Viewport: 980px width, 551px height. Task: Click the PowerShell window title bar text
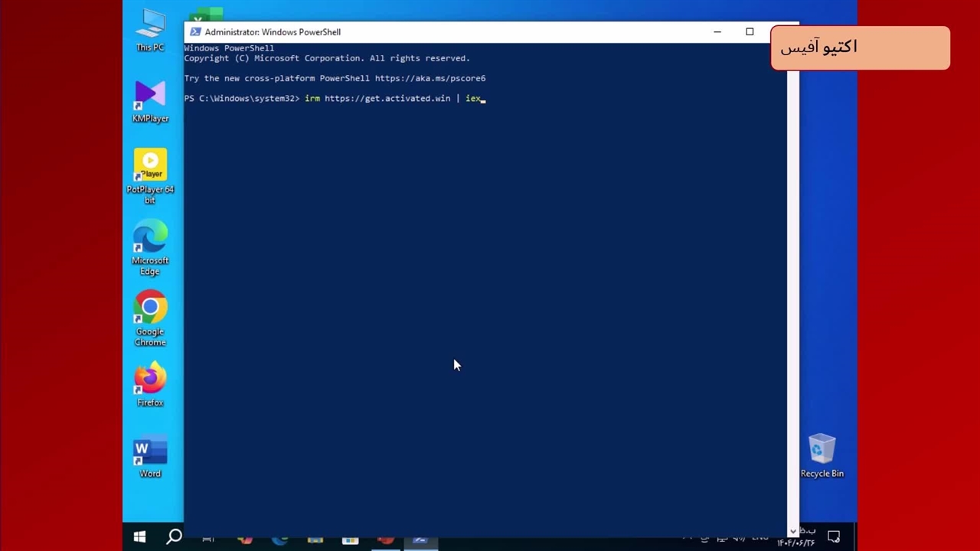tap(273, 32)
